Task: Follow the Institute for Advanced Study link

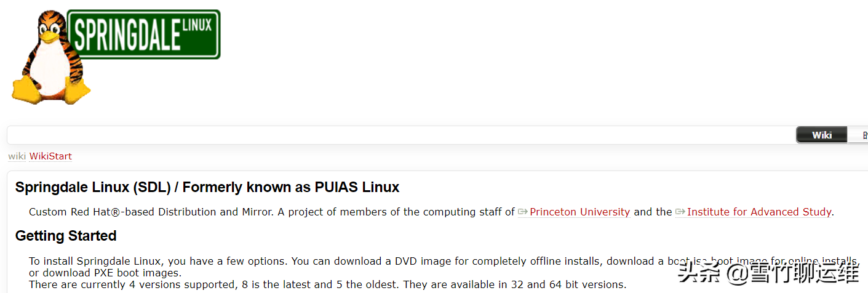Action: click(x=759, y=212)
